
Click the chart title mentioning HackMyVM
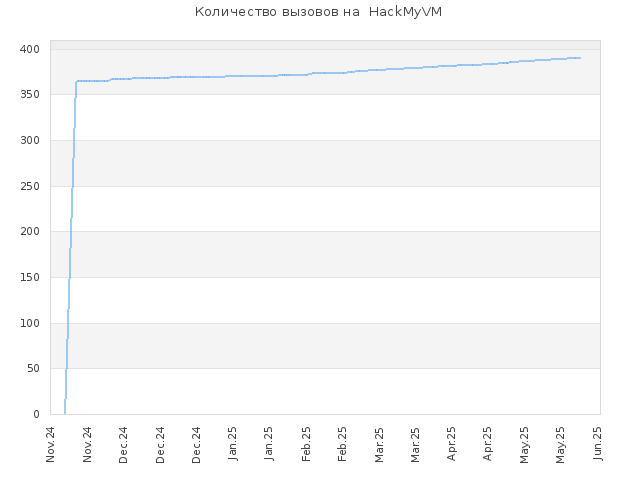pyautogui.click(x=318, y=12)
